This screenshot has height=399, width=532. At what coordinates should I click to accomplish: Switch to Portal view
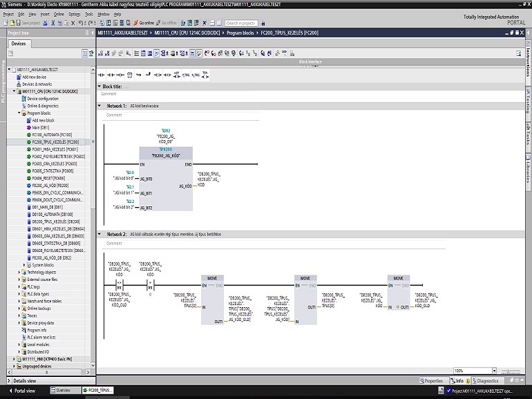22,391
